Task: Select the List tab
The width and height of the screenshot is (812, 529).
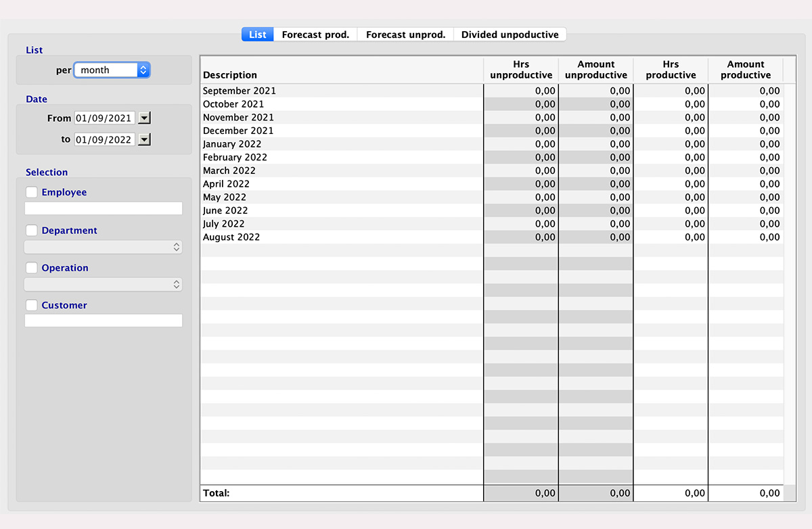Action: click(257, 34)
